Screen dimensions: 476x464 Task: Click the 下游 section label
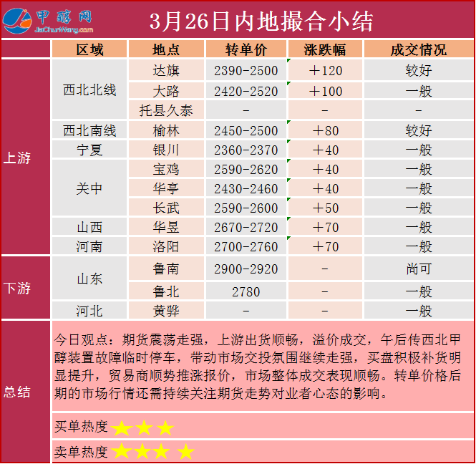point(17,288)
